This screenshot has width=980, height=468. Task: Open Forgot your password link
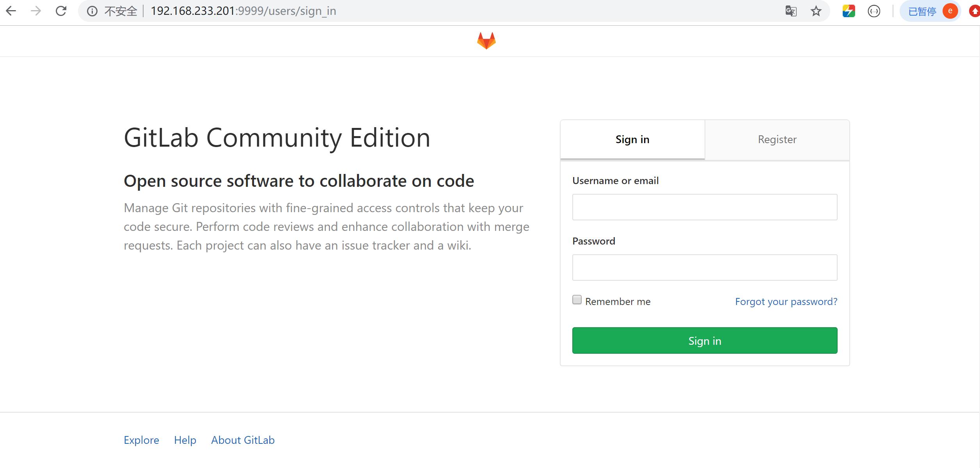point(786,301)
